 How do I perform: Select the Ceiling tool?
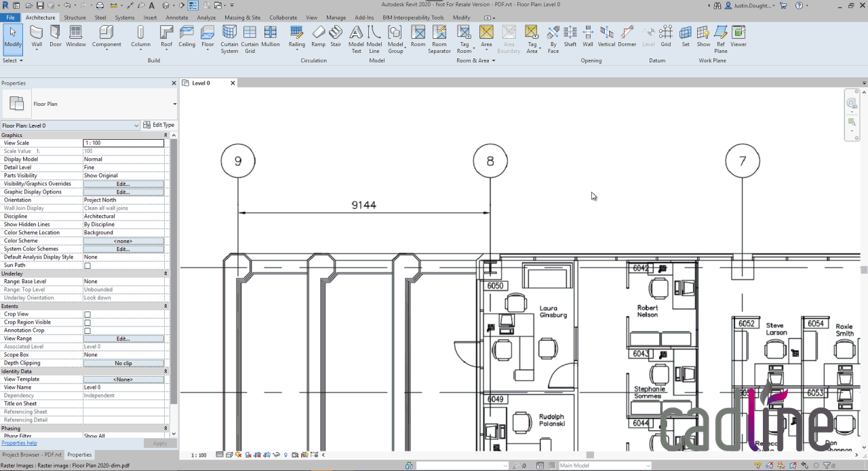[x=187, y=36]
